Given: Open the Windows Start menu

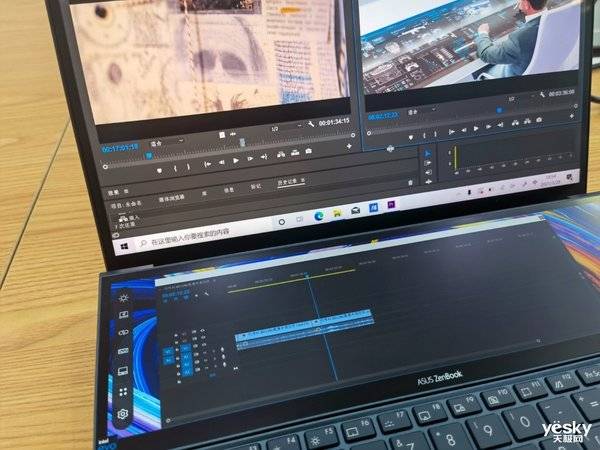Looking at the screenshot, I should (124, 247).
